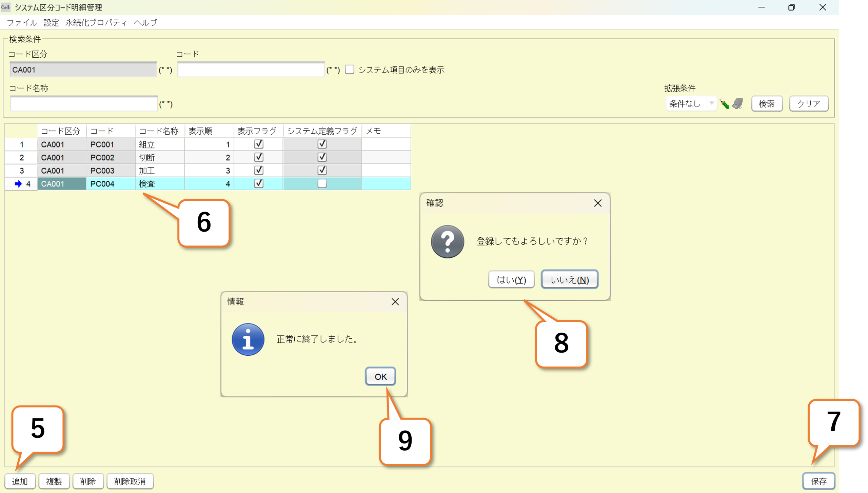Click the コード区分 input field with CA001
The height and width of the screenshot is (493, 868).
click(x=83, y=70)
